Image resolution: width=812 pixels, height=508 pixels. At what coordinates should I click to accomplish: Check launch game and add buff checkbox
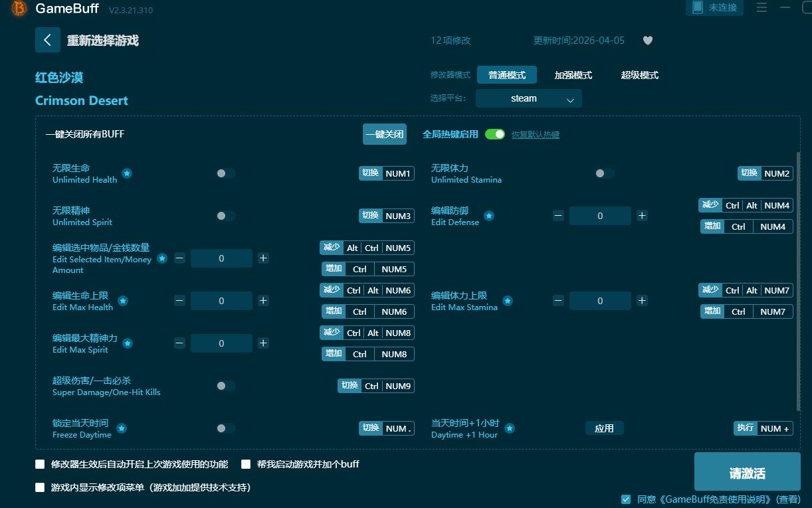[x=246, y=464]
